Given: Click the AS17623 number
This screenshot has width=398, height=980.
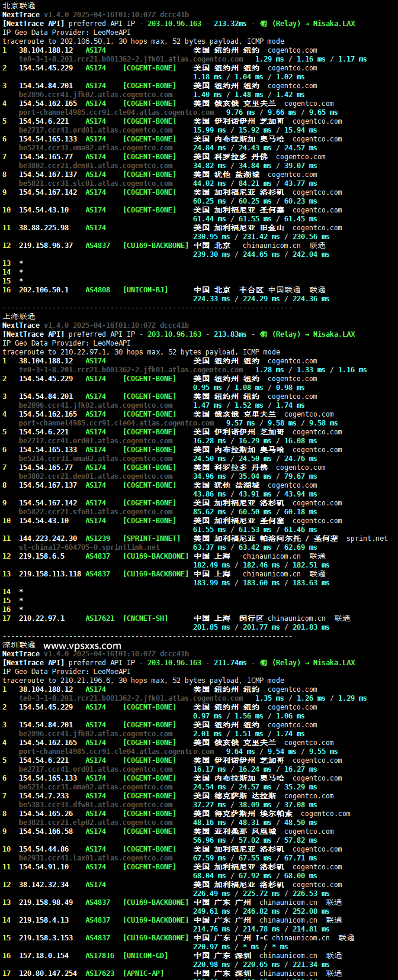Looking at the screenshot, I should click(100, 973).
